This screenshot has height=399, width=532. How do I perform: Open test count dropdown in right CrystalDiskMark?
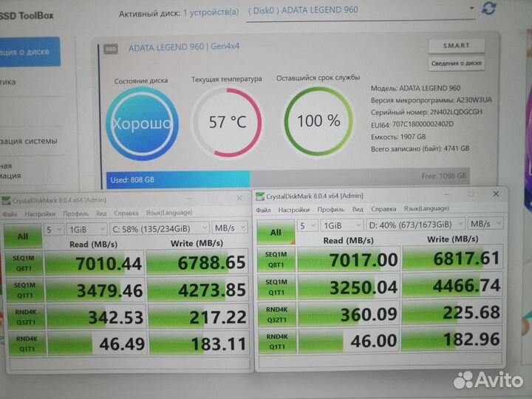point(307,225)
